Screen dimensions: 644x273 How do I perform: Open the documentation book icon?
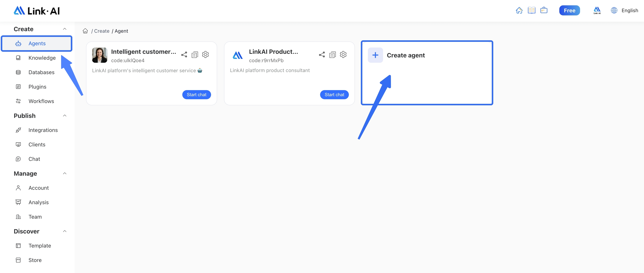click(x=532, y=10)
